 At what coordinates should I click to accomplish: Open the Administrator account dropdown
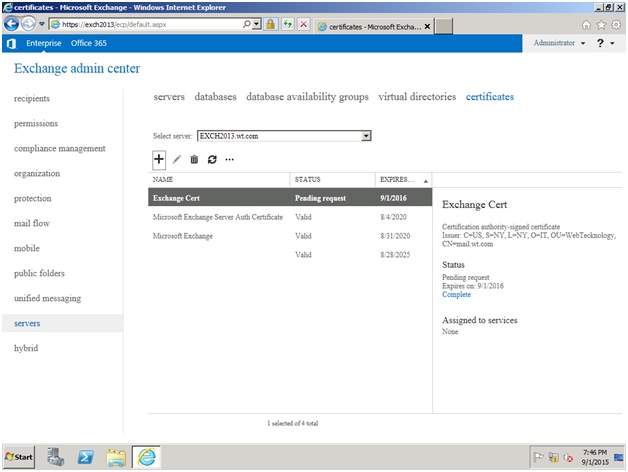pyautogui.click(x=559, y=43)
